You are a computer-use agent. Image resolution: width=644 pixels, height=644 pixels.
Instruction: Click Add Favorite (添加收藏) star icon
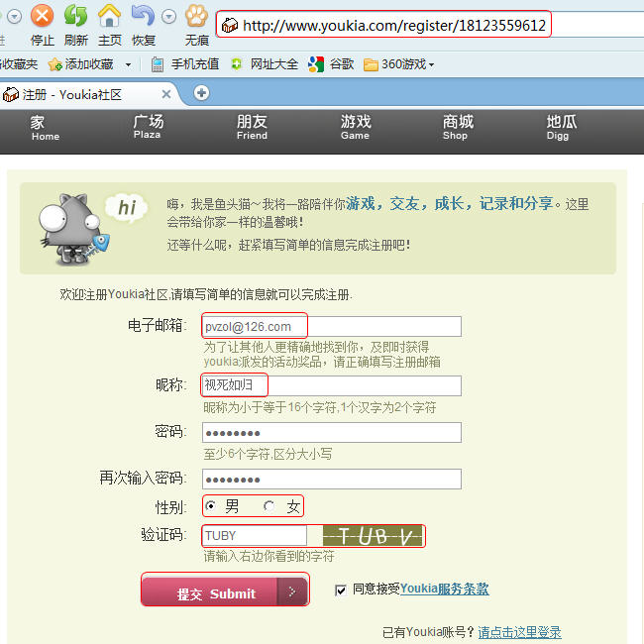point(54,64)
